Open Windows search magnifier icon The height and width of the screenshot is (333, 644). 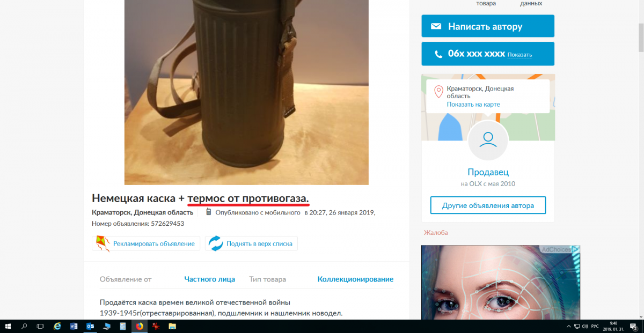24,325
